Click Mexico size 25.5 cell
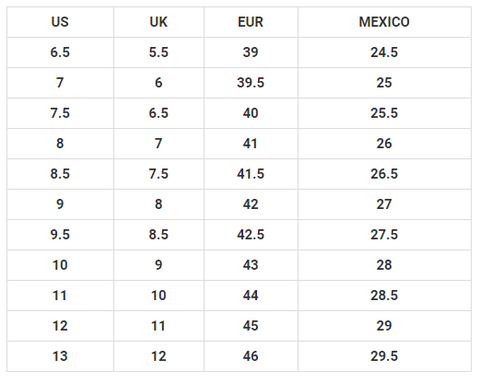Image resolution: width=480 pixels, height=383 pixels. click(x=384, y=113)
